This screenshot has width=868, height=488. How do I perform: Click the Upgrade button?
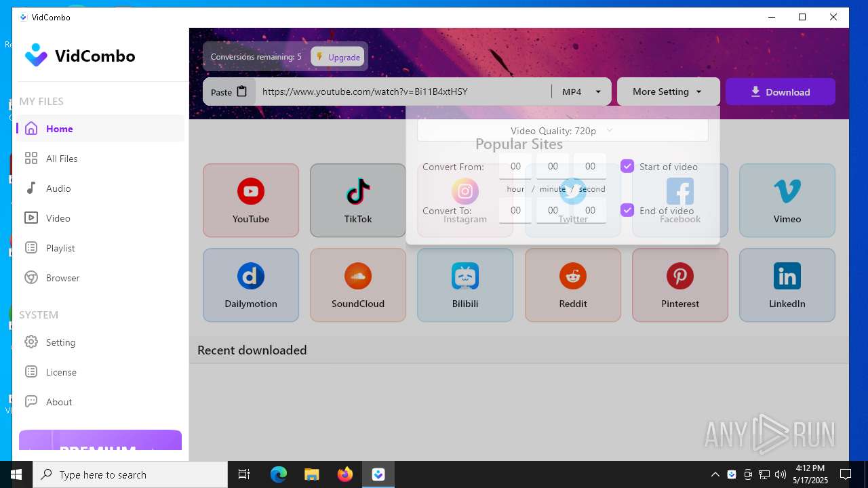[338, 57]
